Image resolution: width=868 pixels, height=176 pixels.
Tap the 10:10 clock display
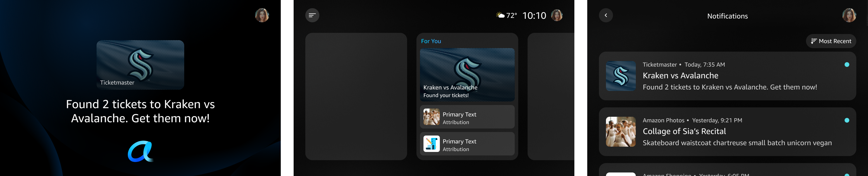point(534,16)
